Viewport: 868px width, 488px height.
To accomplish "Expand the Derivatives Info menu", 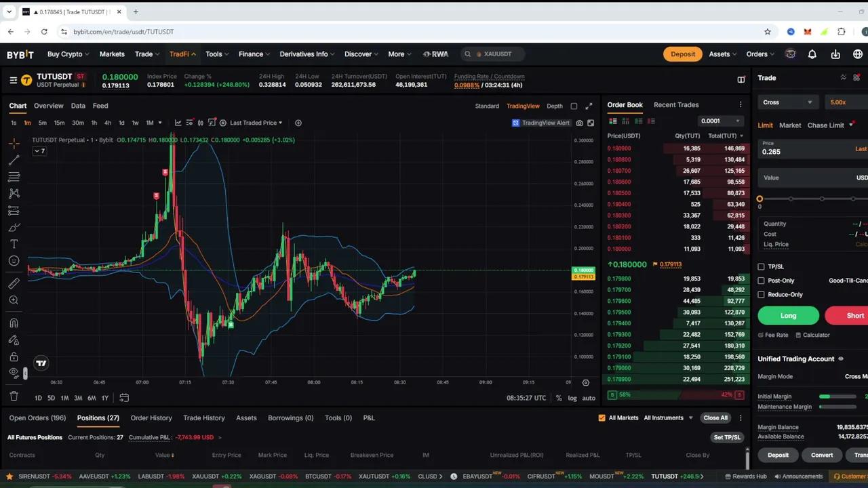I will tap(307, 54).
